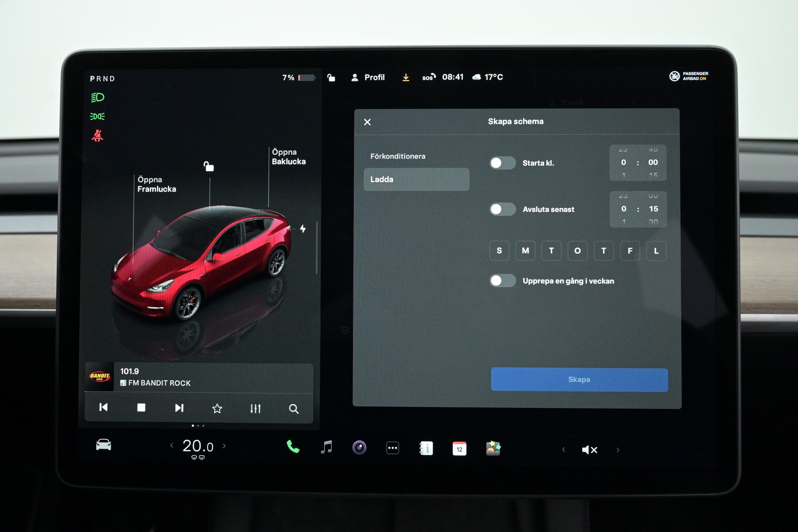The image size is (798, 532).
Task: Decrease cabin temperature with left chevron
Action: click(172, 446)
